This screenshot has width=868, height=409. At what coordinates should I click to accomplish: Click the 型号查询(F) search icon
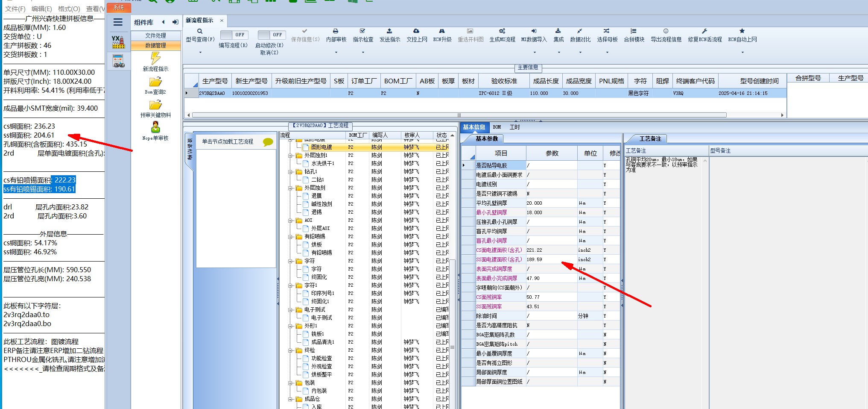pyautogui.click(x=200, y=31)
